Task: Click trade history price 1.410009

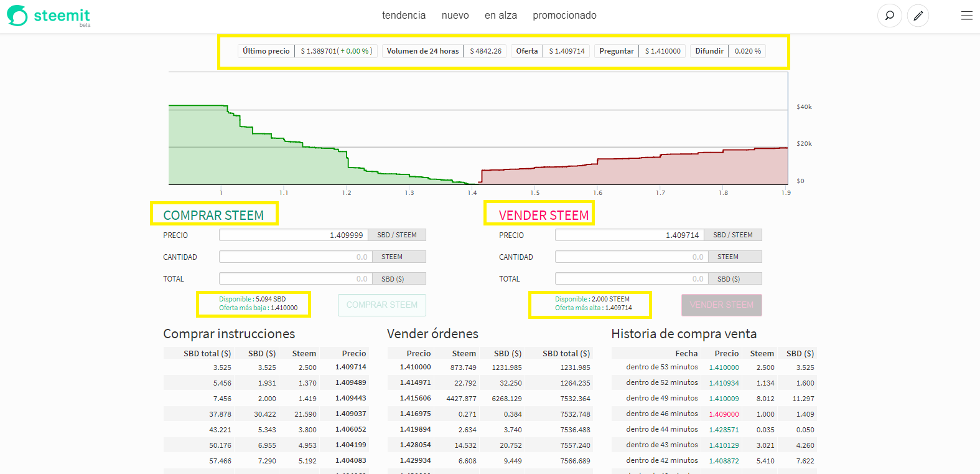Action: pos(724,399)
